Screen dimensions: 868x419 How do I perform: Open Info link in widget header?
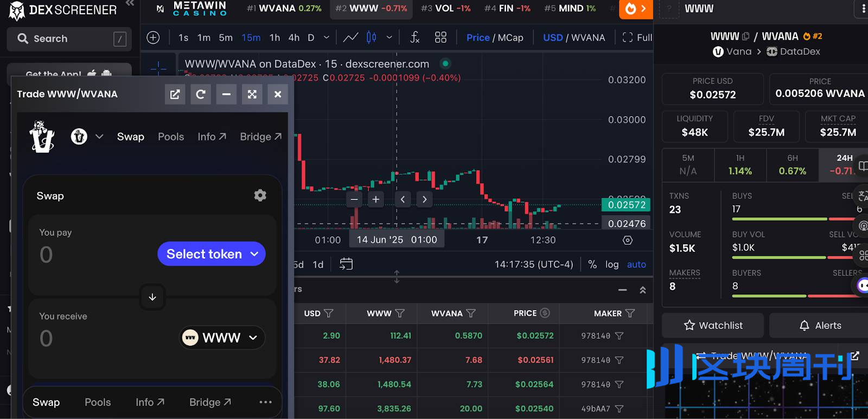pyautogui.click(x=212, y=137)
